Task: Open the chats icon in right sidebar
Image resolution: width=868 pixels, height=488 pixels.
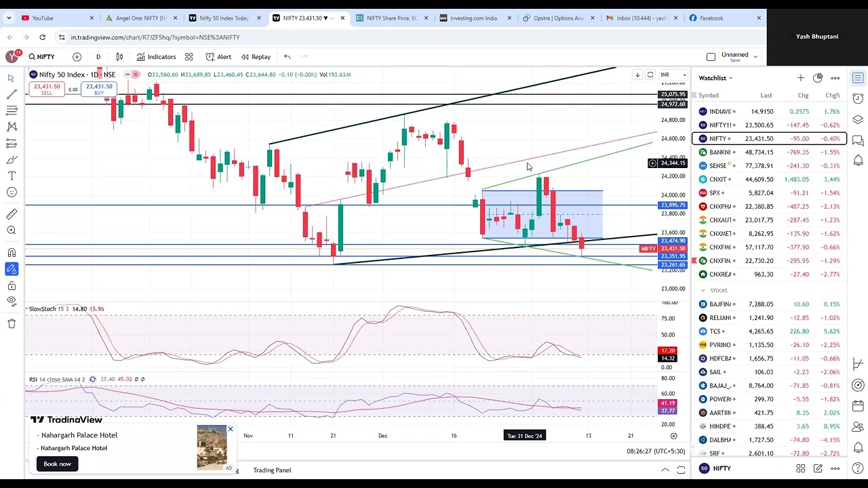Action: coord(858,140)
